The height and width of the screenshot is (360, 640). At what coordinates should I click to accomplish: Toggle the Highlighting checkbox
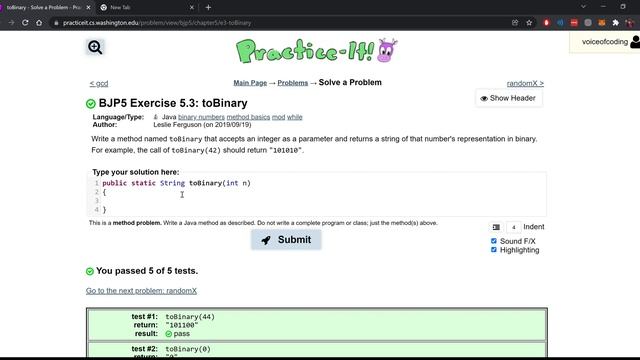point(493,250)
